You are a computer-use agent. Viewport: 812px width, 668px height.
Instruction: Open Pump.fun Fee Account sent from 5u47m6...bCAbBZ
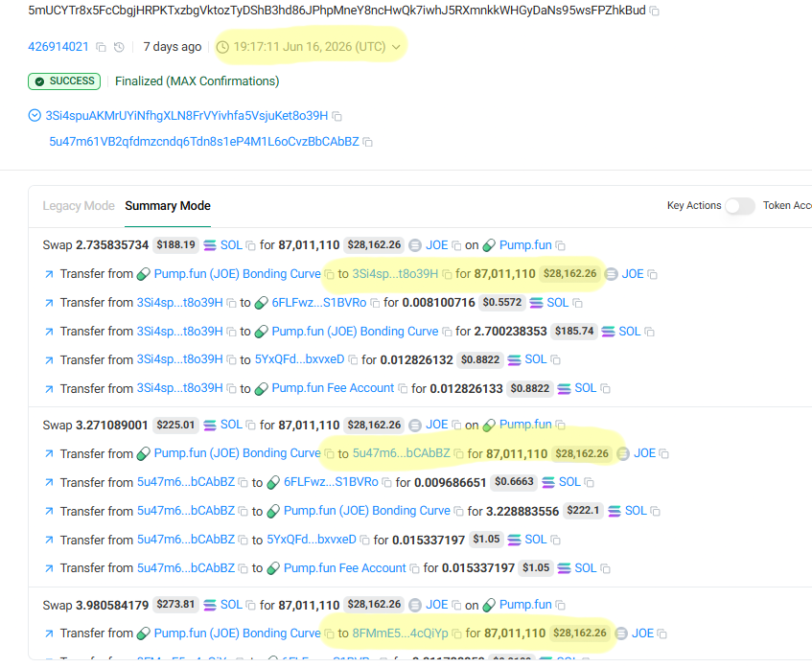tap(344, 568)
